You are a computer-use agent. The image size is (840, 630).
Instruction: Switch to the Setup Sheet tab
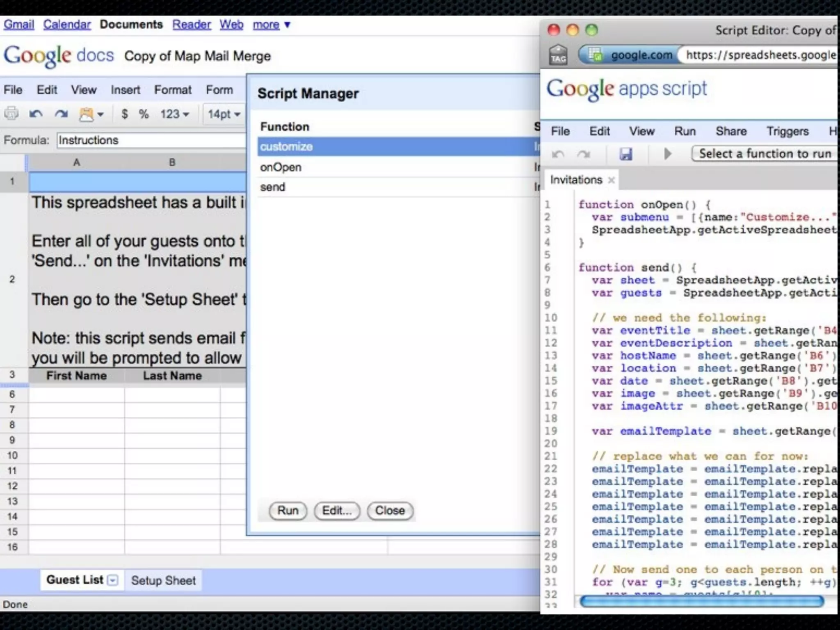tap(163, 580)
